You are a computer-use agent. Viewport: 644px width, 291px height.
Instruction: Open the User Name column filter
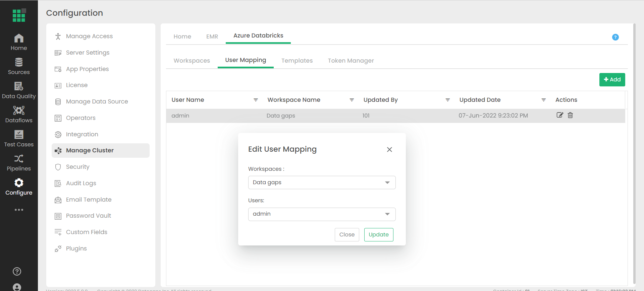pos(256,100)
